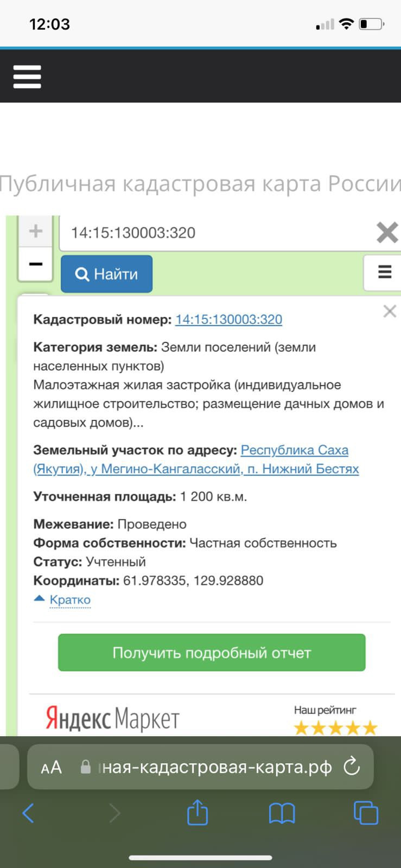
Task: Zoom out on the cadastral map
Action: [35, 264]
